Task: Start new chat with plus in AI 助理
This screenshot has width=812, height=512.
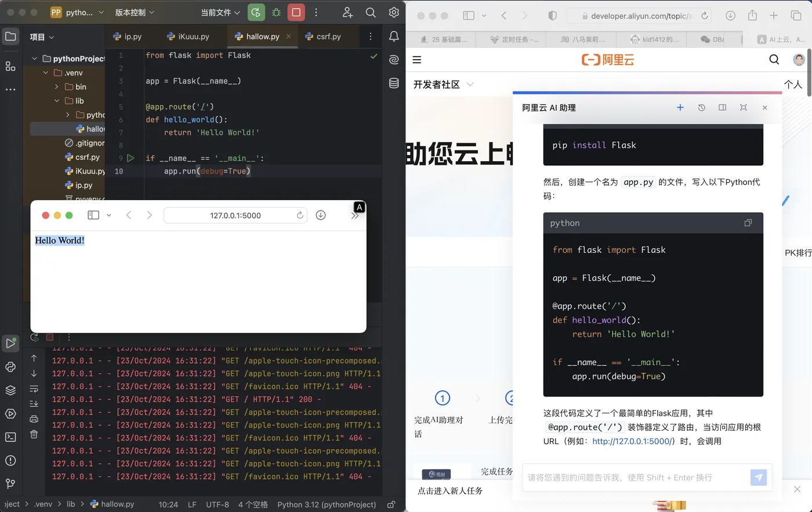Action: click(x=680, y=107)
